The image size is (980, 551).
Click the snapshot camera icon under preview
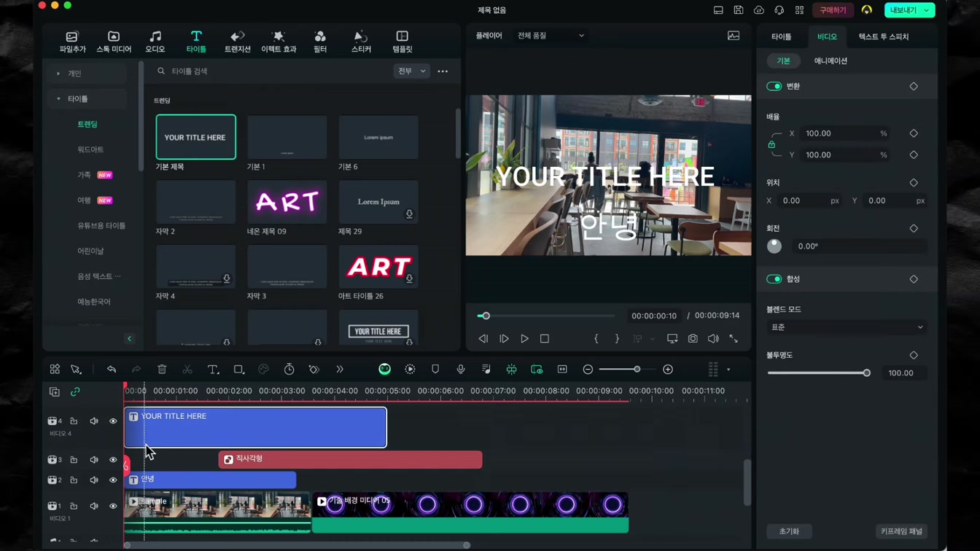(693, 339)
